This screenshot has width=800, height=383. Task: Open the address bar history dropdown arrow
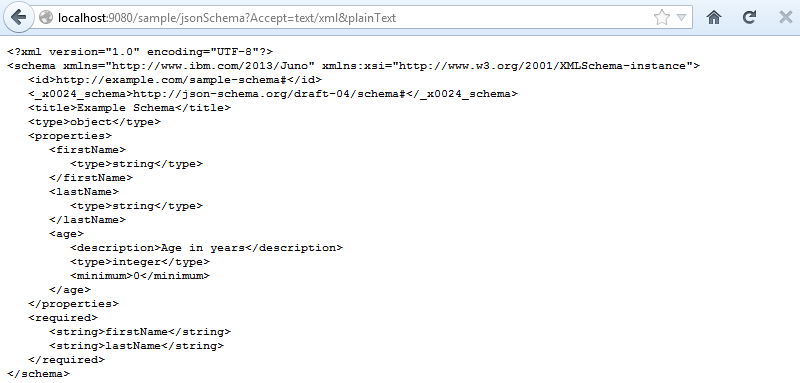click(681, 18)
